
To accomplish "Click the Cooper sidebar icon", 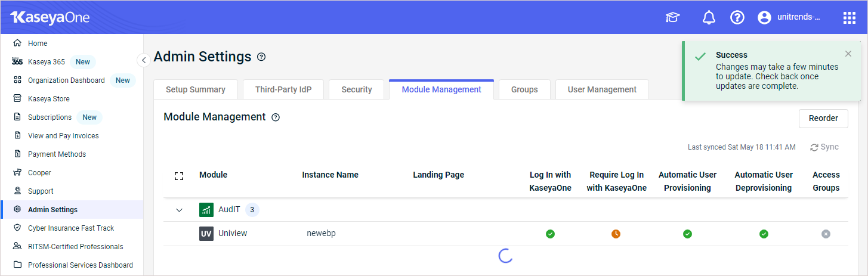I will 17,172.
